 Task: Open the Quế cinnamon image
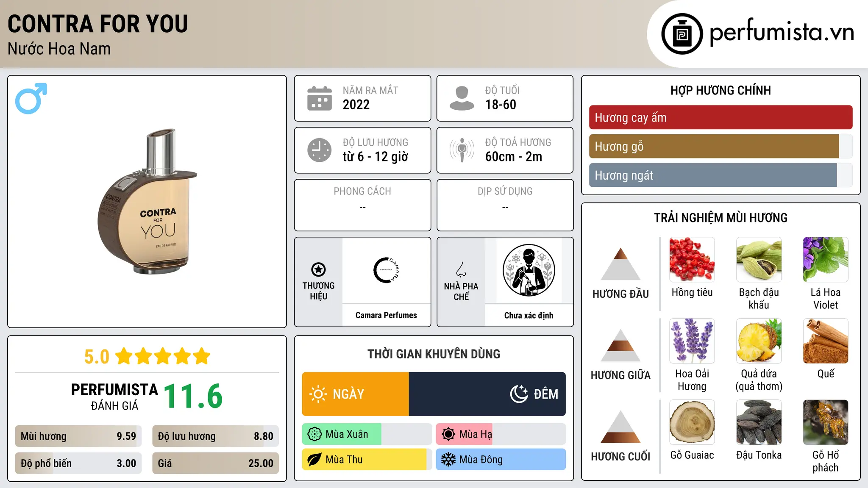(x=826, y=341)
